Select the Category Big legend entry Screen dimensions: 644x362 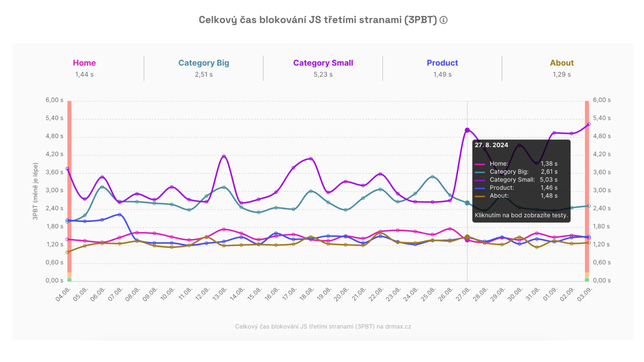204,63
